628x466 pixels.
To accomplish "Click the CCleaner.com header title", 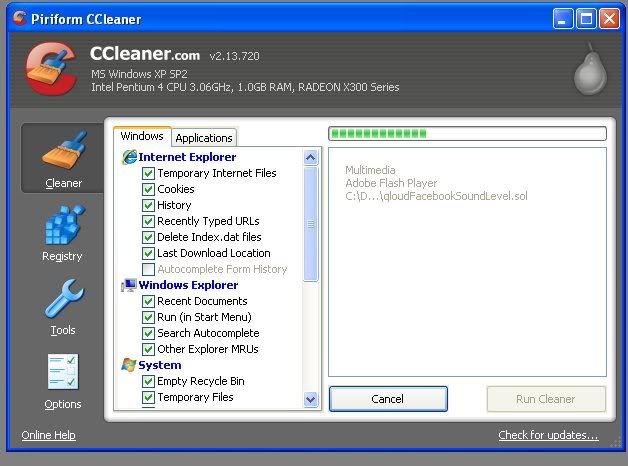I will click(145, 54).
